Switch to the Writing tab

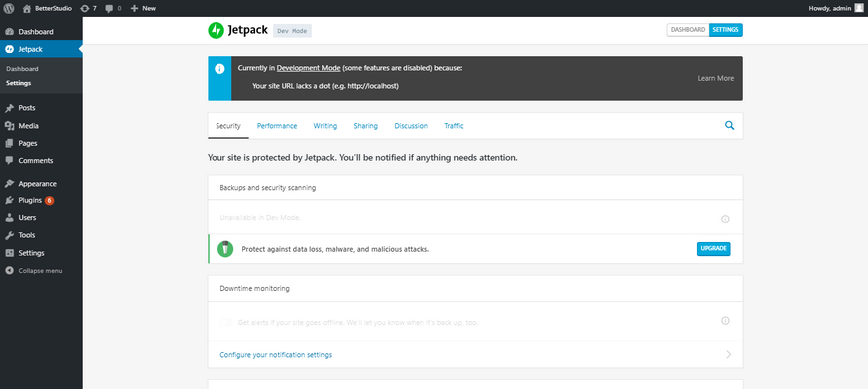325,126
